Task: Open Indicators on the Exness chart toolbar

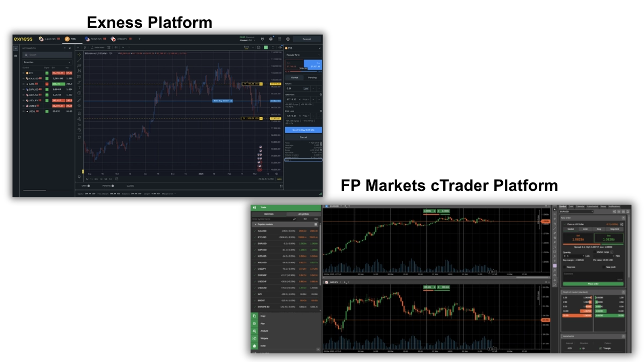Action: coord(98,48)
